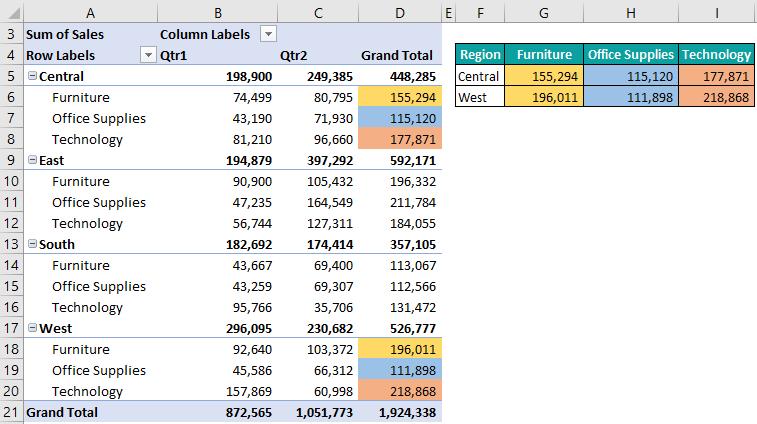Click the West label in summary table
The image size is (757, 424).
click(x=480, y=97)
